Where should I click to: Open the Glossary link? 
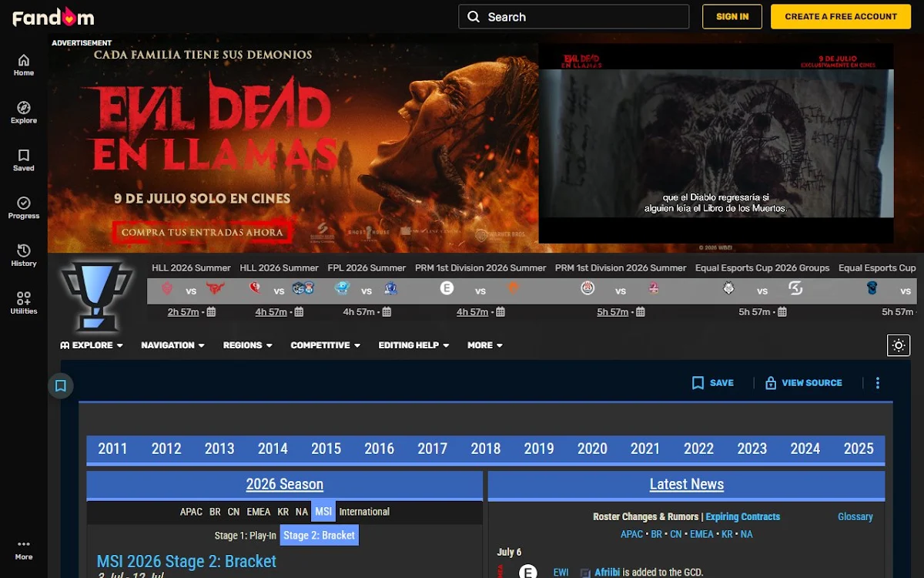point(855,516)
